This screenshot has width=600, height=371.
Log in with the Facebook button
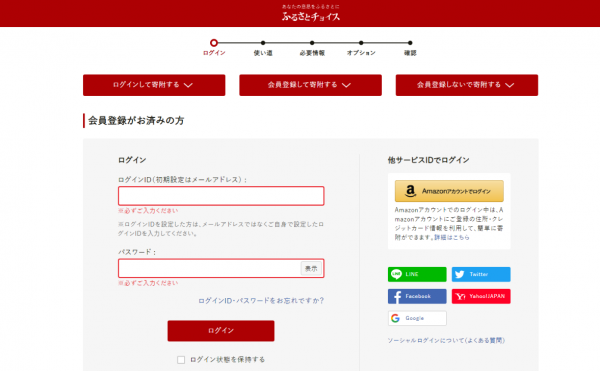(x=417, y=296)
